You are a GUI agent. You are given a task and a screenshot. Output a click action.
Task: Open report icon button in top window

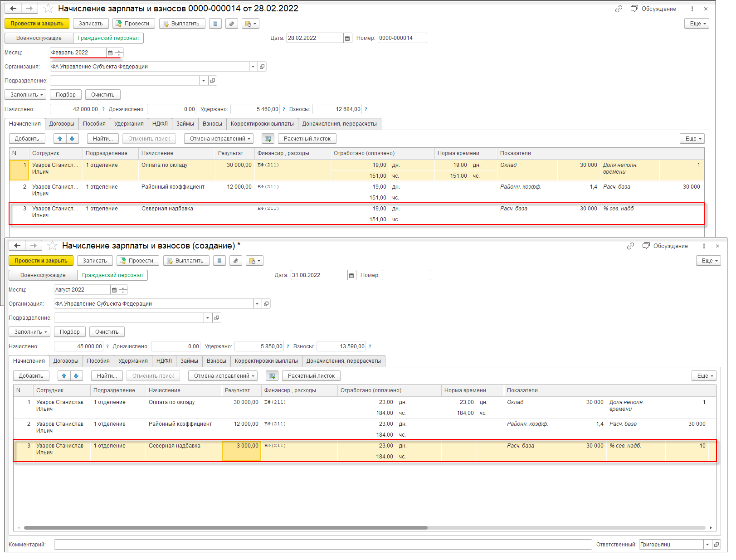pos(215,24)
